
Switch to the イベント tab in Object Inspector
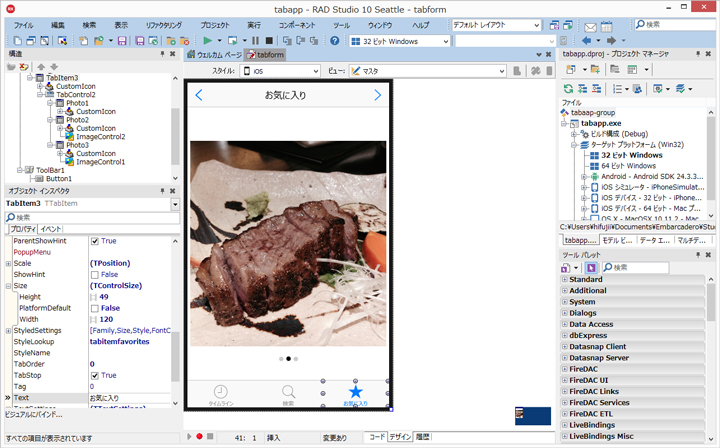click(50, 229)
